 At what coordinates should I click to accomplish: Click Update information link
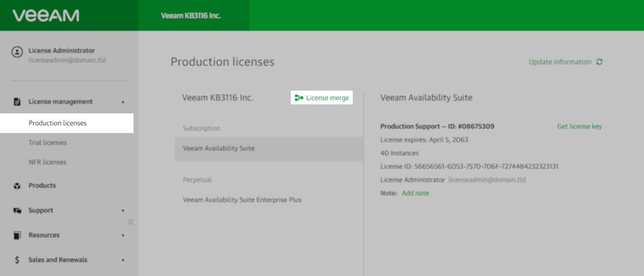point(560,62)
